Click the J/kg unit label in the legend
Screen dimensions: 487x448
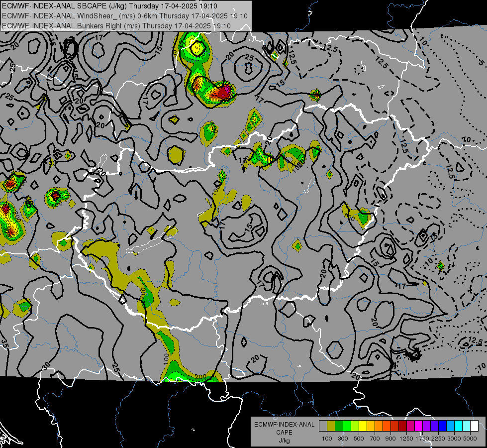tap(284, 441)
